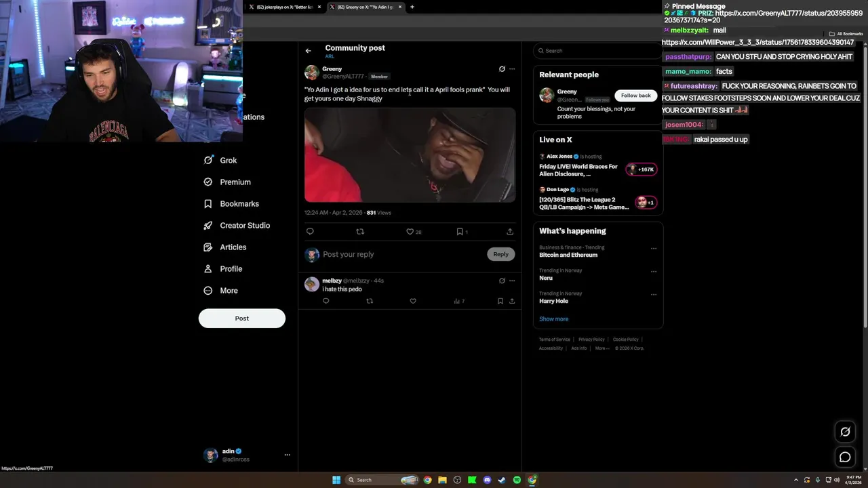This screenshot has width=868, height=488.
Task: Repost melbzy's comment
Action: click(x=370, y=301)
